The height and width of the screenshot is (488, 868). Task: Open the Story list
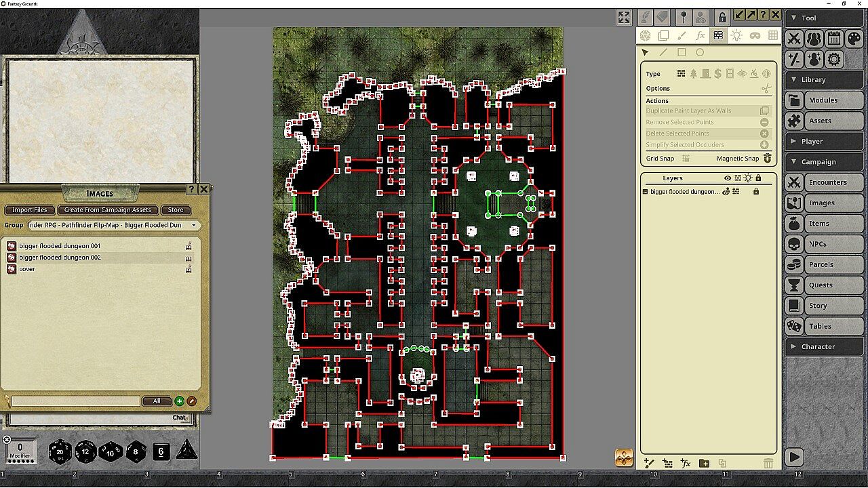click(x=824, y=306)
